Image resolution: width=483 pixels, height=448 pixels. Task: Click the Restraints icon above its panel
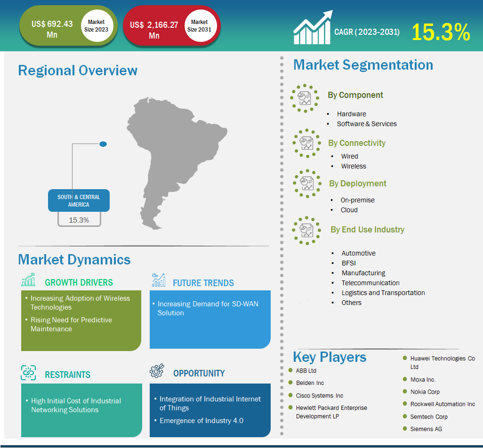click(x=28, y=372)
